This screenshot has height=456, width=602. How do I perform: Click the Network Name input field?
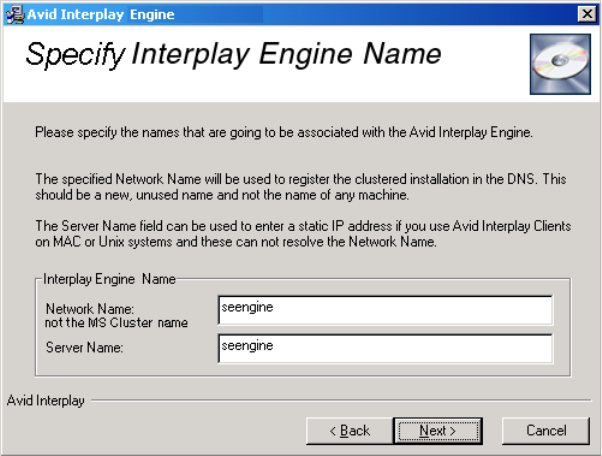click(385, 310)
